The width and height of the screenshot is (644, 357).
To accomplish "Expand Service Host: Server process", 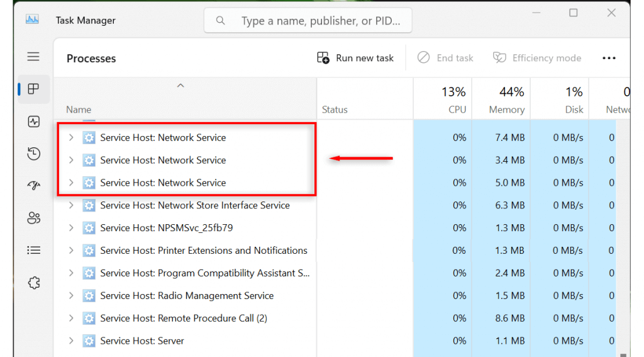I will 71,341.
